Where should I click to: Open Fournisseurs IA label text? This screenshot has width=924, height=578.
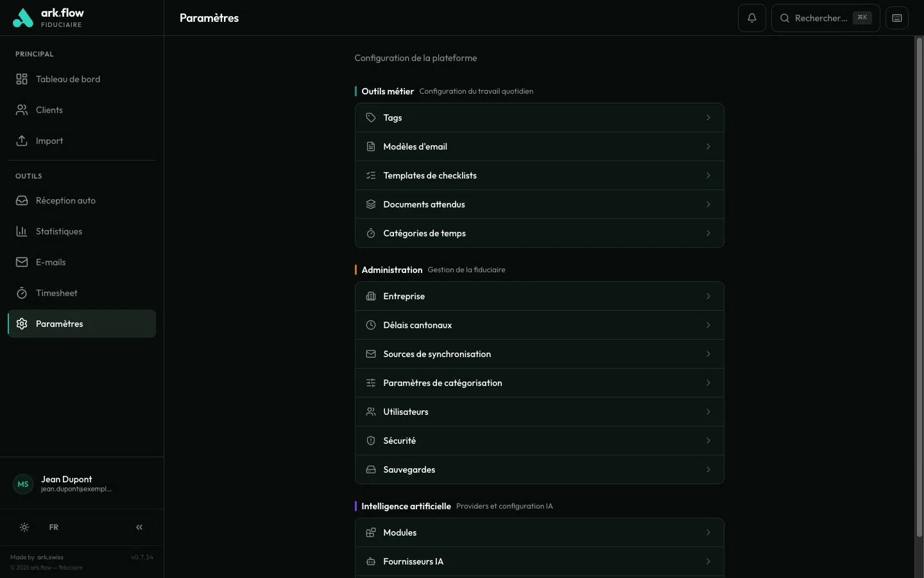[413, 561]
